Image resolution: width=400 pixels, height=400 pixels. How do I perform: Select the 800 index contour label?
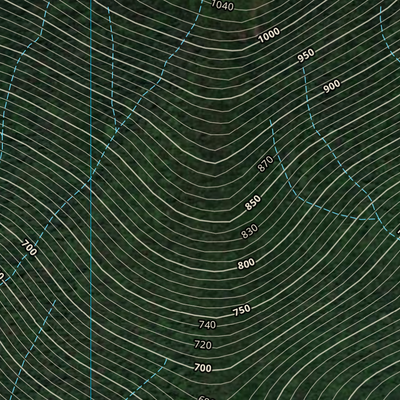pyautogui.click(x=246, y=264)
